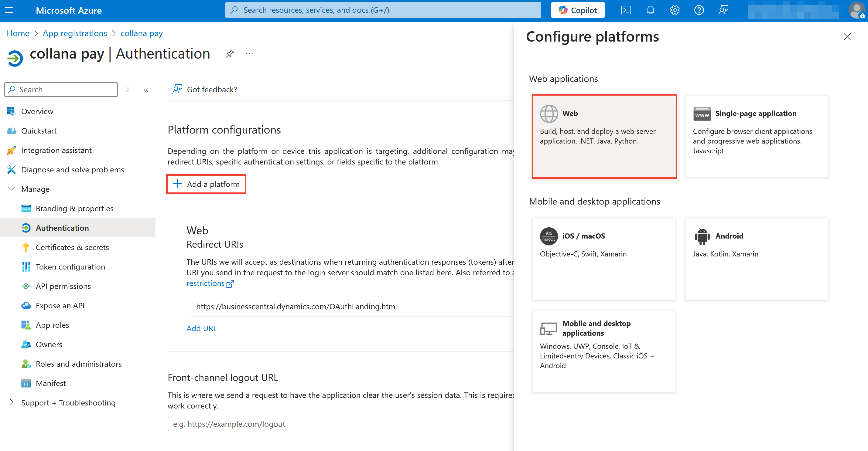Clear the sidebar search
The height and width of the screenshot is (451, 868).
click(127, 89)
